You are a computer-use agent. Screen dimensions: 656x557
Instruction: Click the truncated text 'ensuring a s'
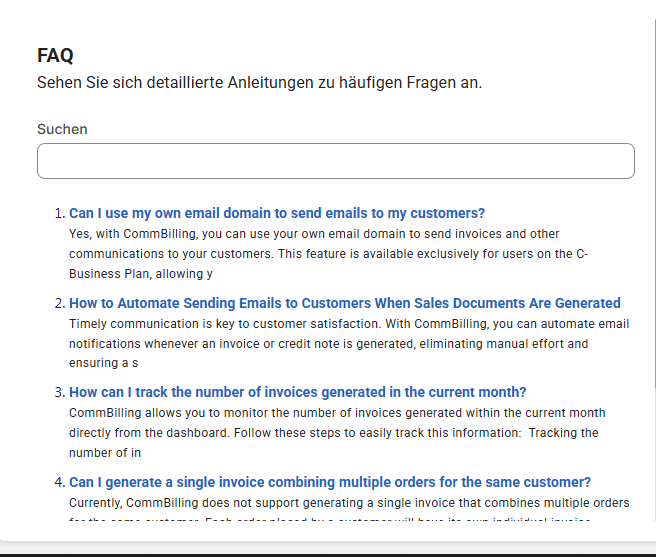(103, 363)
